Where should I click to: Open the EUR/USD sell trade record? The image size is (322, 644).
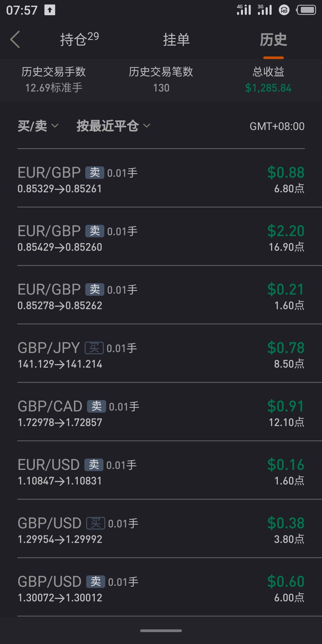click(x=161, y=470)
